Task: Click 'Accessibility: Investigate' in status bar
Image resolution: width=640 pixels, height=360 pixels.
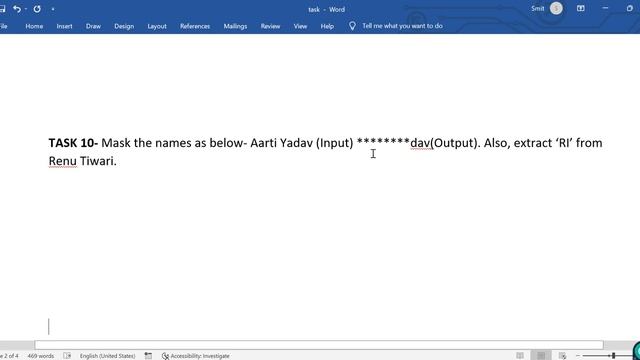Action: point(196,356)
